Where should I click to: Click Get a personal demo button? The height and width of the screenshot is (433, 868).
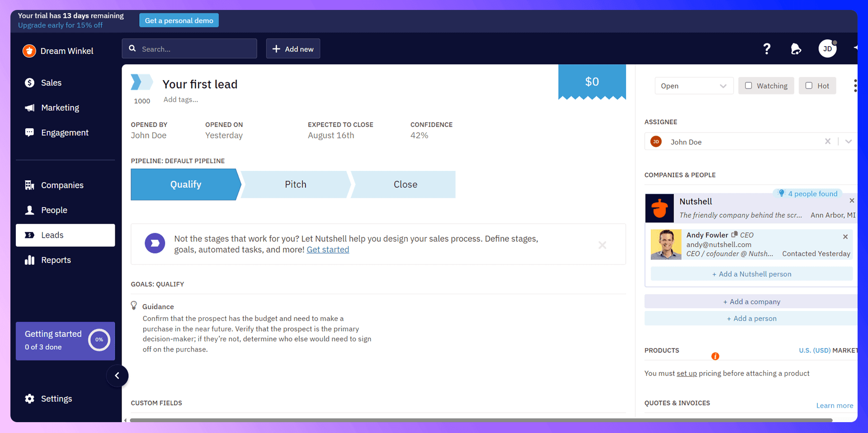click(179, 20)
